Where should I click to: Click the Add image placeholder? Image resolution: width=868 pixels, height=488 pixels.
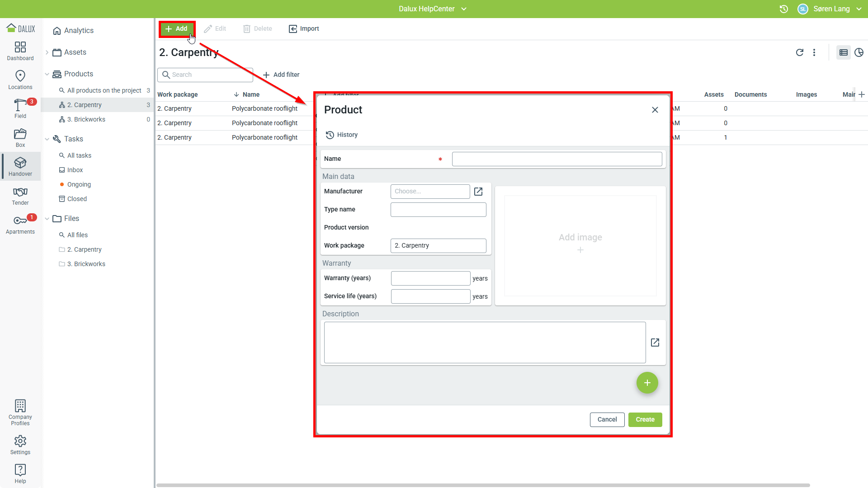580,244
